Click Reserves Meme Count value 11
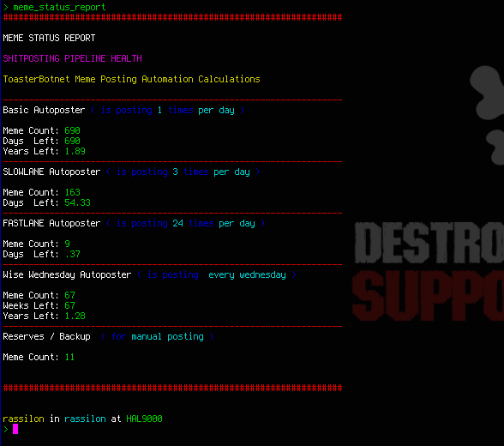This screenshot has height=446, width=504. point(69,357)
